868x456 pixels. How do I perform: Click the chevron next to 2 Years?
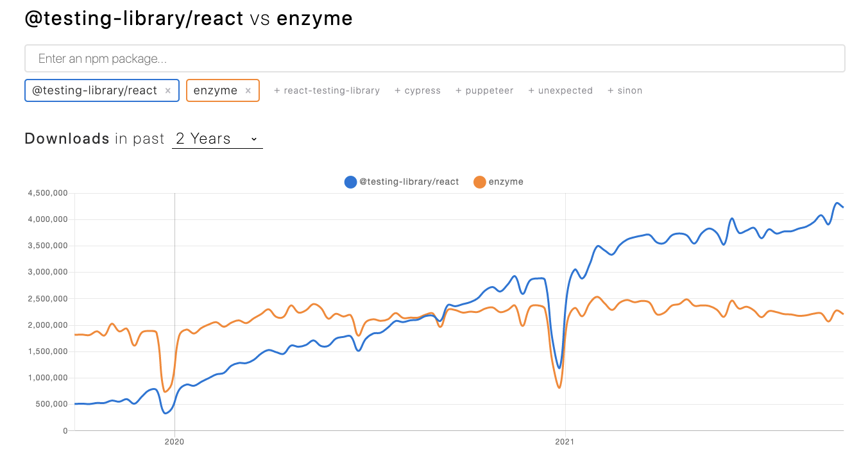pyautogui.click(x=253, y=139)
